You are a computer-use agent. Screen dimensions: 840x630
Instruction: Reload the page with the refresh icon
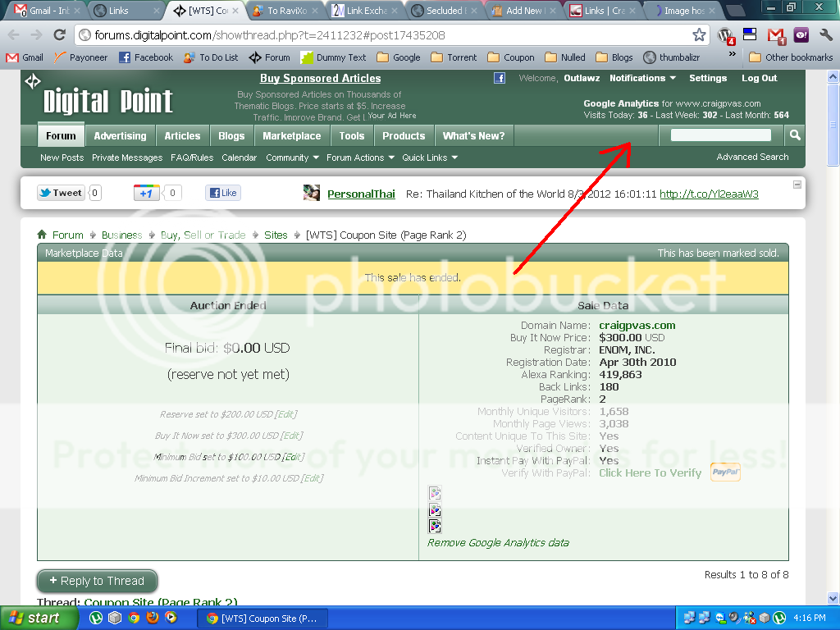59,35
